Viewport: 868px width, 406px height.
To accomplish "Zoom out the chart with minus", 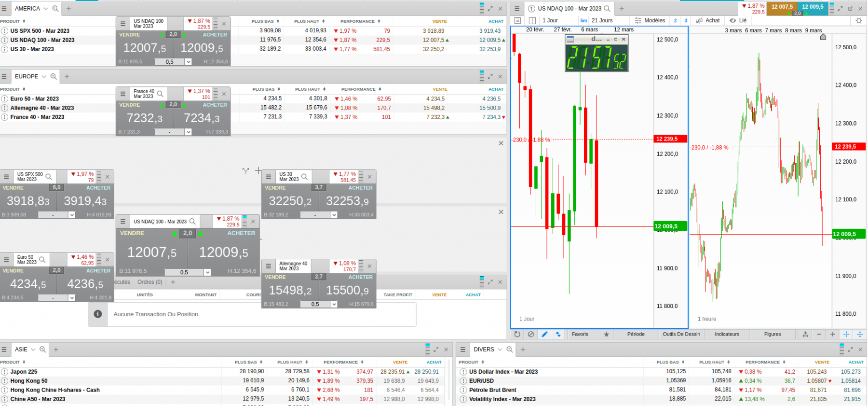I will tap(819, 334).
